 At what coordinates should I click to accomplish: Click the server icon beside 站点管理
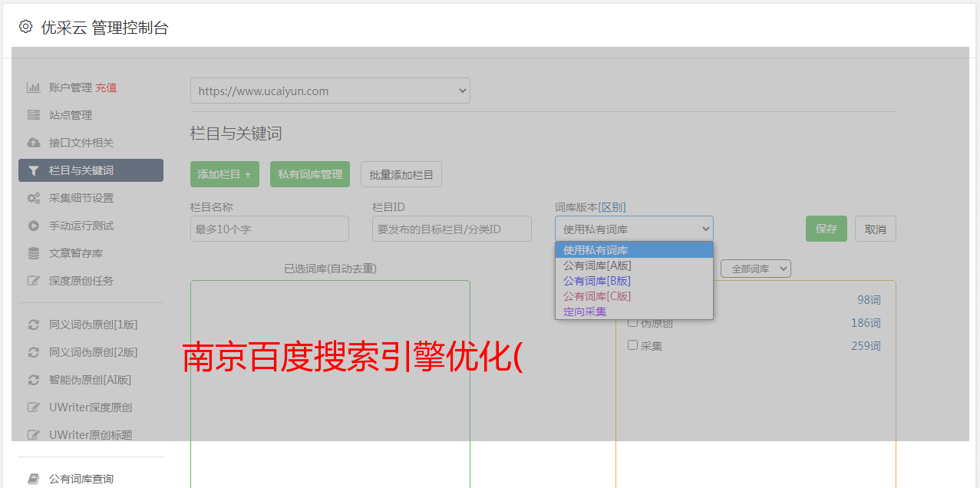(x=33, y=115)
